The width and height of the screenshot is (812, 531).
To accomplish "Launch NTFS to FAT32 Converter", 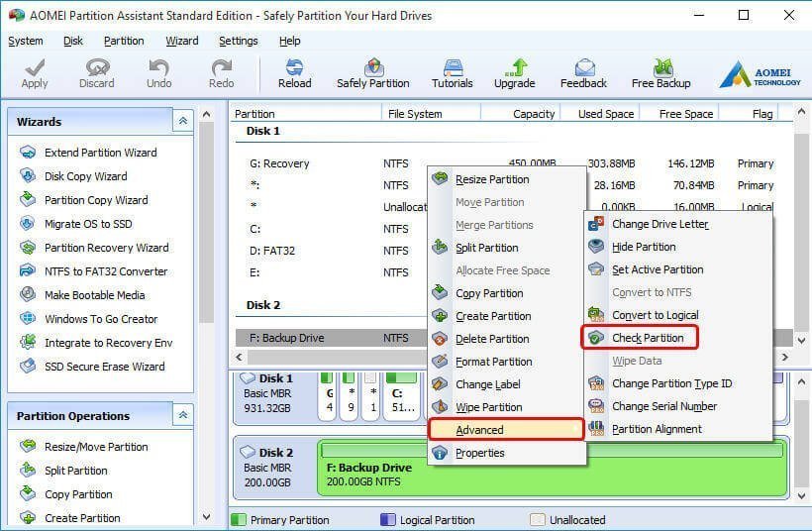I will coord(94,271).
